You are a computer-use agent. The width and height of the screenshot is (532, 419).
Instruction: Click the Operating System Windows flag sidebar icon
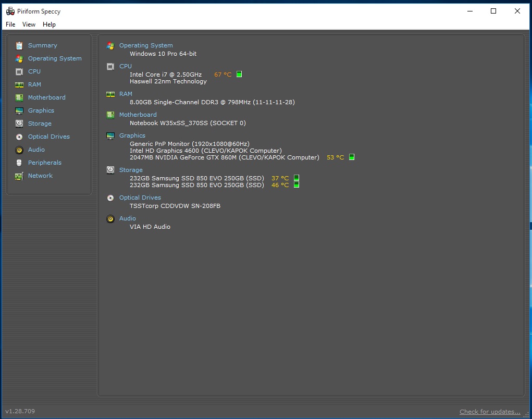19,59
